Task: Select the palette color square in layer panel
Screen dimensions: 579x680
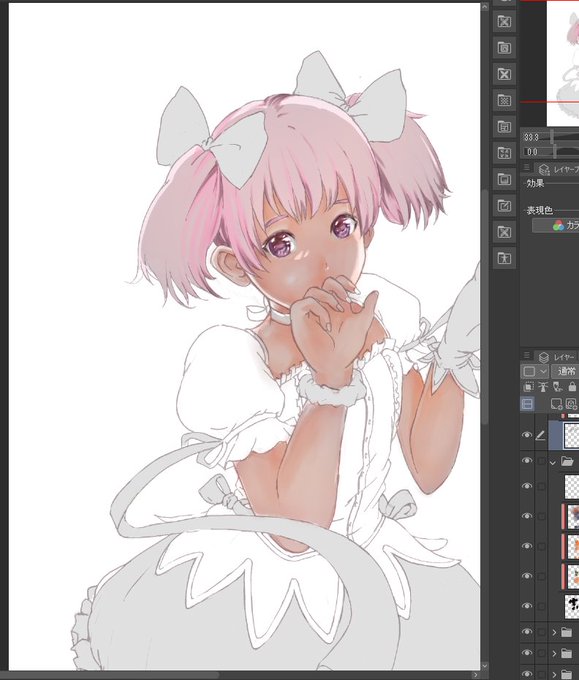Action: coord(529,372)
